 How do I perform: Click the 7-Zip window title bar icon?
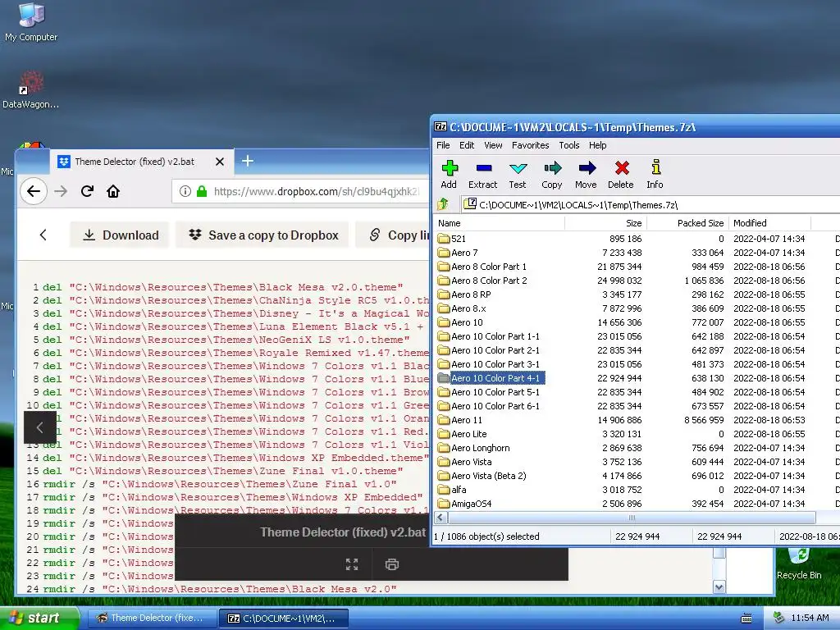[441, 127]
